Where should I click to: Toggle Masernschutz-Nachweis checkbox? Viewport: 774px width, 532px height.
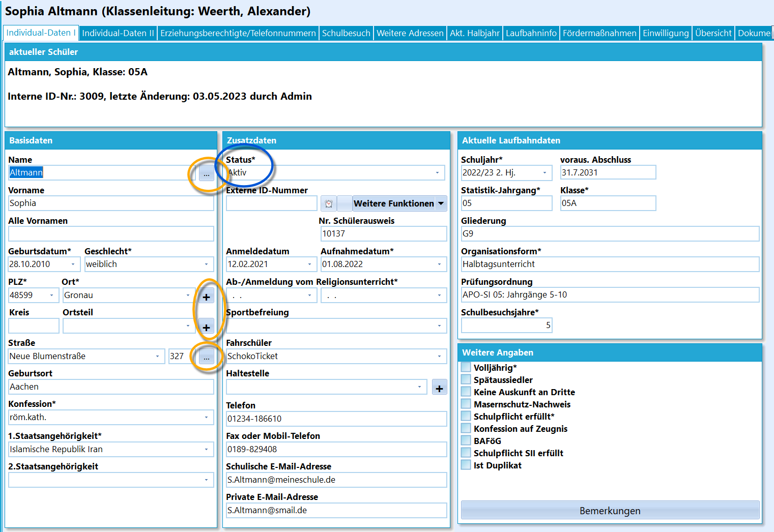tap(466, 404)
